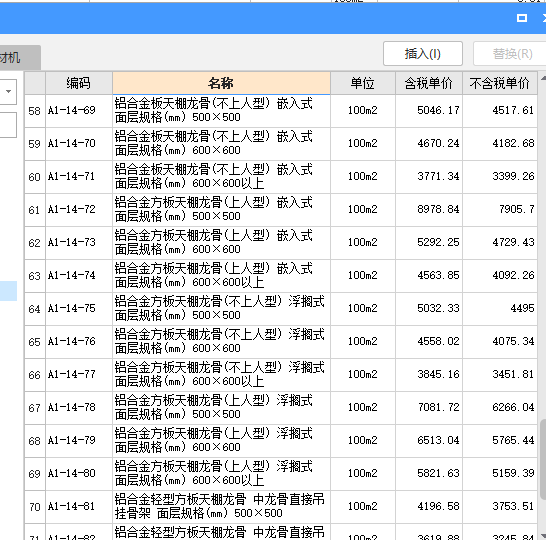Viewport: 546px width, 540px height.
Task: Select row code A1-14-79
Action: [x=79, y=441]
